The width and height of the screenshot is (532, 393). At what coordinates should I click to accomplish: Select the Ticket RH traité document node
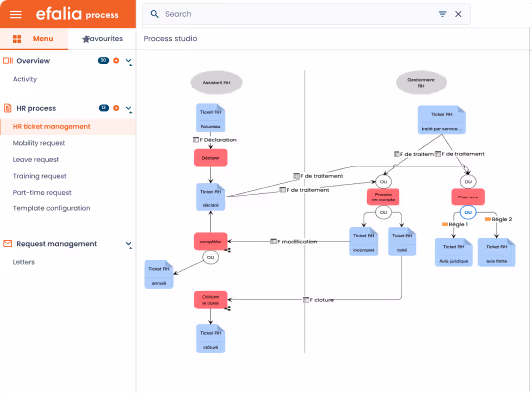(x=402, y=241)
